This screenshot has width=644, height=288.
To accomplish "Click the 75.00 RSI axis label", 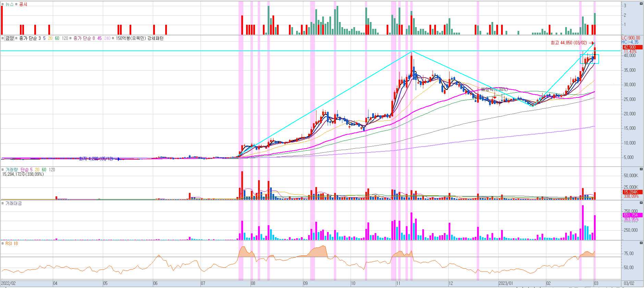I will click(x=629, y=254).
